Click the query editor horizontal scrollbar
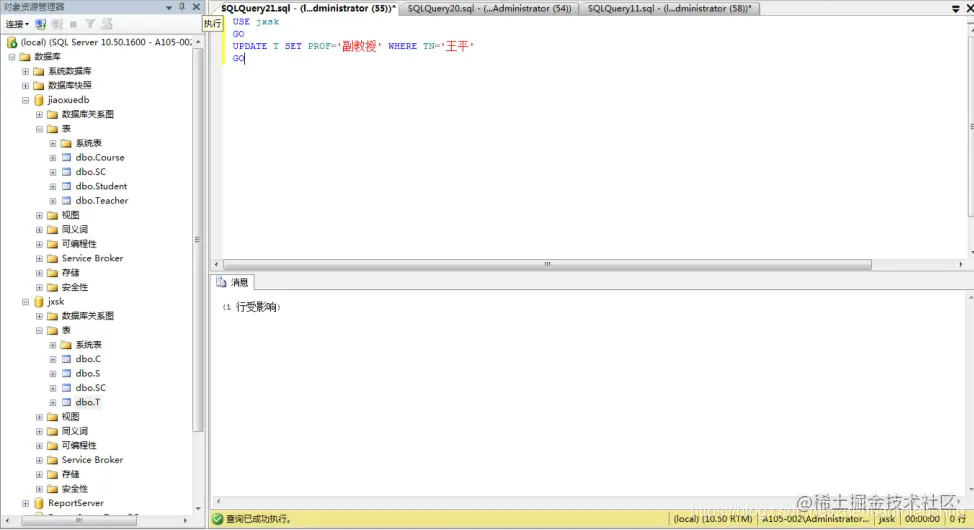974x530 pixels. tap(547, 265)
